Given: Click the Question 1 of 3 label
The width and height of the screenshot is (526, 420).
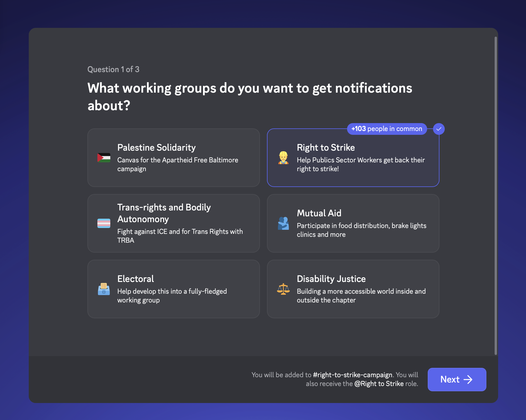Looking at the screenshot, I should click(x=113, y=69).
